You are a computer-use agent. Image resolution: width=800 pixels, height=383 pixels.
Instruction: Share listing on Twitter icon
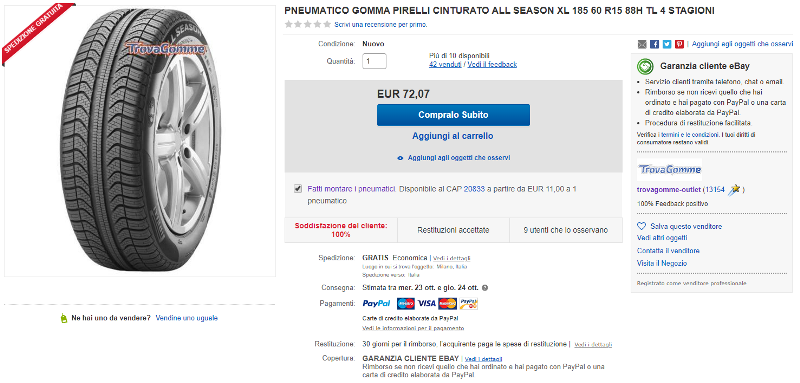tap(667, 44)
